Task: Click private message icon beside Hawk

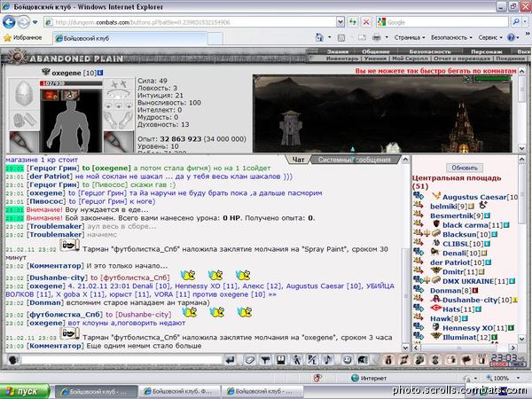Action: [418, 317]
